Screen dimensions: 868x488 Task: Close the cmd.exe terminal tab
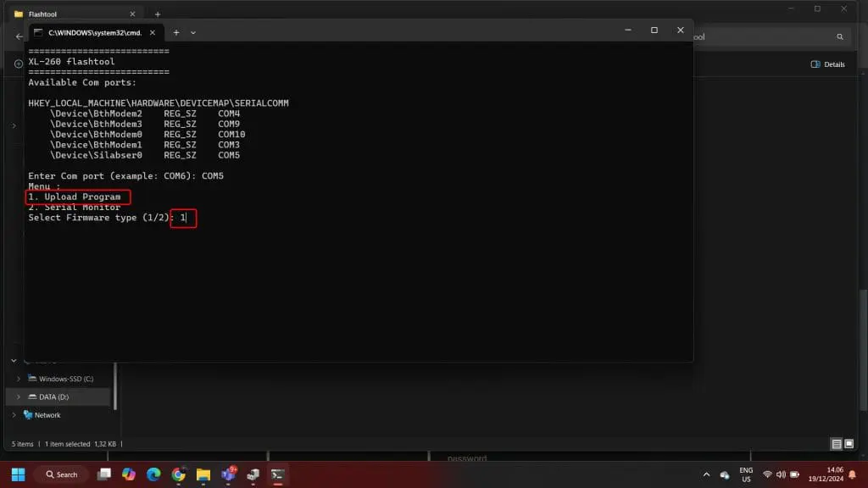pos(153,32)
